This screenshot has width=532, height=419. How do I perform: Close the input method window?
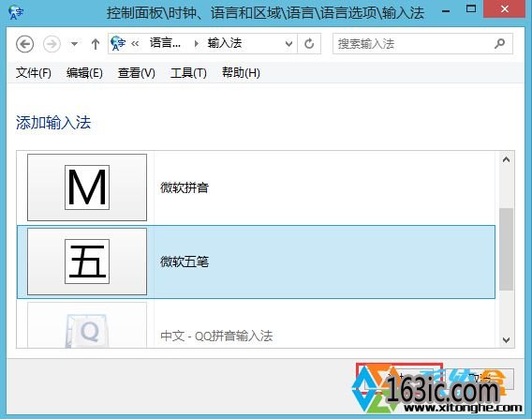pos(505,9)
